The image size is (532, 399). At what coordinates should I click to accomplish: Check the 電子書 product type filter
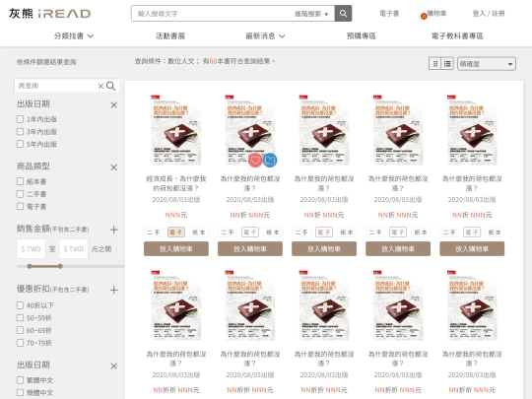[x=20, y=206]
